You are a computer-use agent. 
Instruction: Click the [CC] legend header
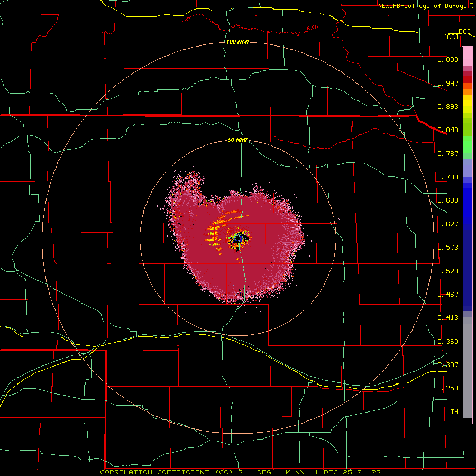click(x=452, y=36)
